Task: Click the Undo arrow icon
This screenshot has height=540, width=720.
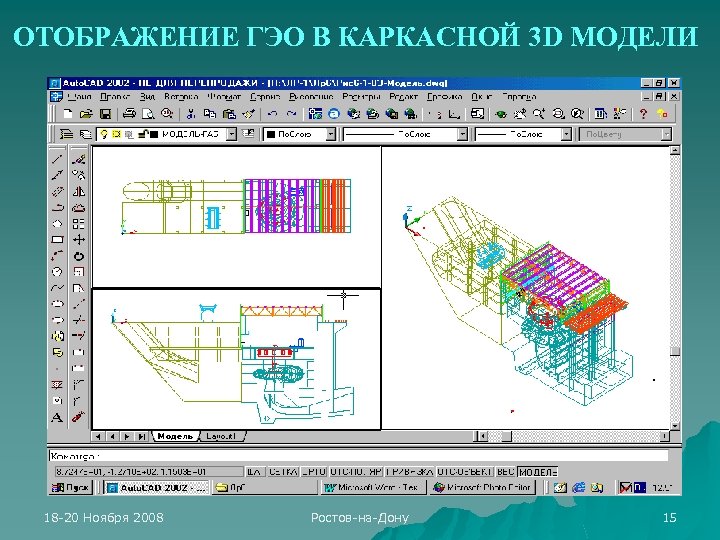Action: pos(273,113)
